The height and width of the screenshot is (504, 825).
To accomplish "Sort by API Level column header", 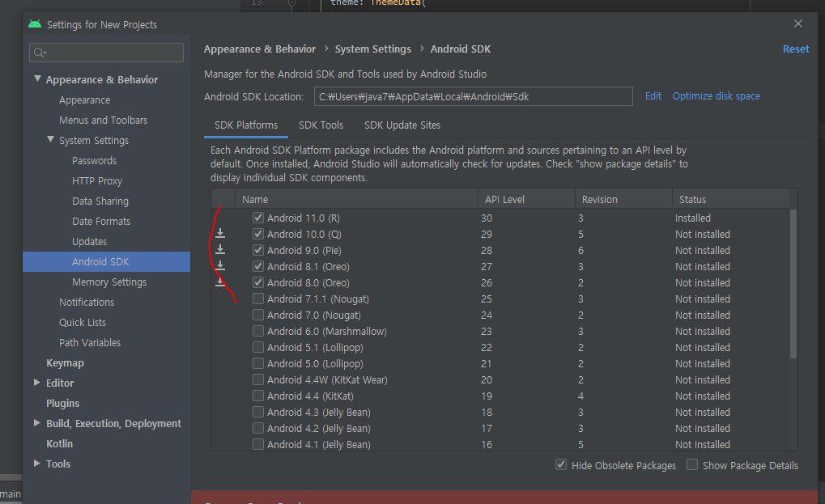I will tap(526, 199).
